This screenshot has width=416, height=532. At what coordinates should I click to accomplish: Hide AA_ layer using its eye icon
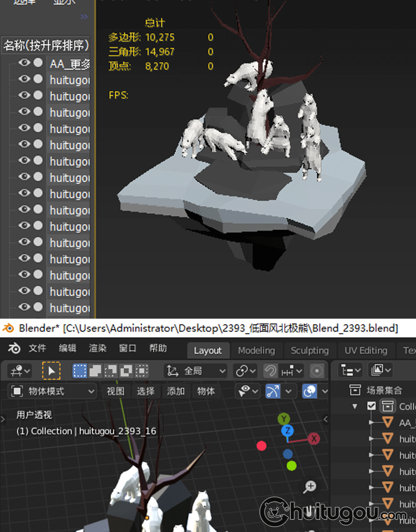(24, 63)
